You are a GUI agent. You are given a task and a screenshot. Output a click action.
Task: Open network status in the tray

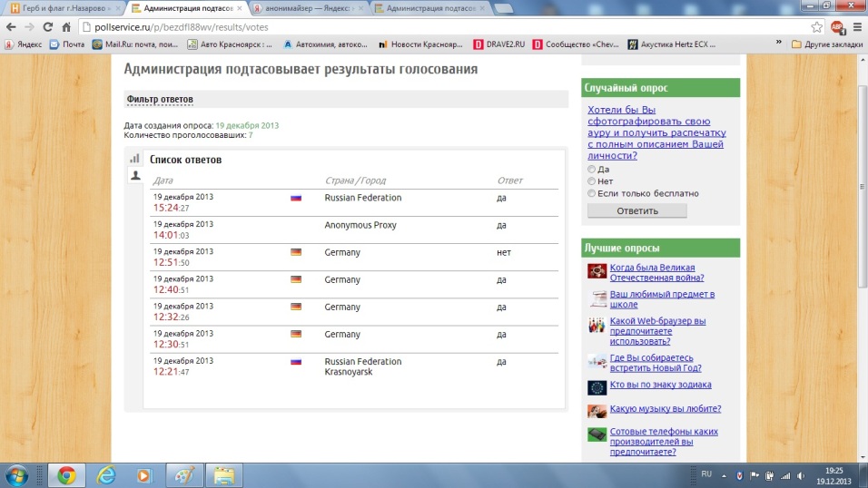[x=785, y=475]
